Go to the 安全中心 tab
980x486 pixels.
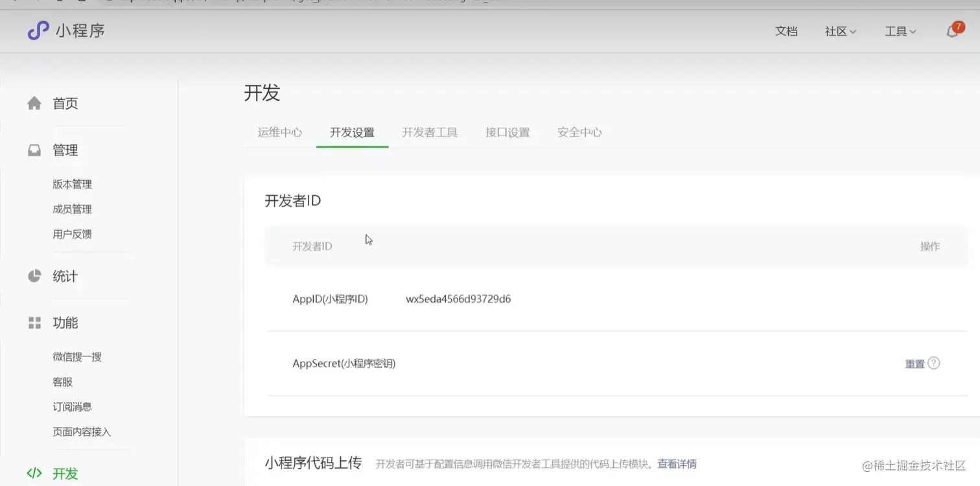pos(579,132)
